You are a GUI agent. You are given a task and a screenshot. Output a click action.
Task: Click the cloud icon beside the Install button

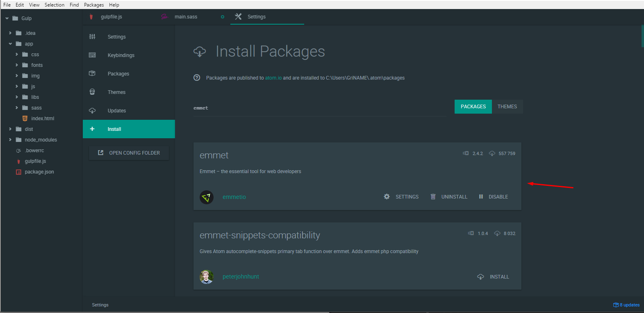(480, 277)
